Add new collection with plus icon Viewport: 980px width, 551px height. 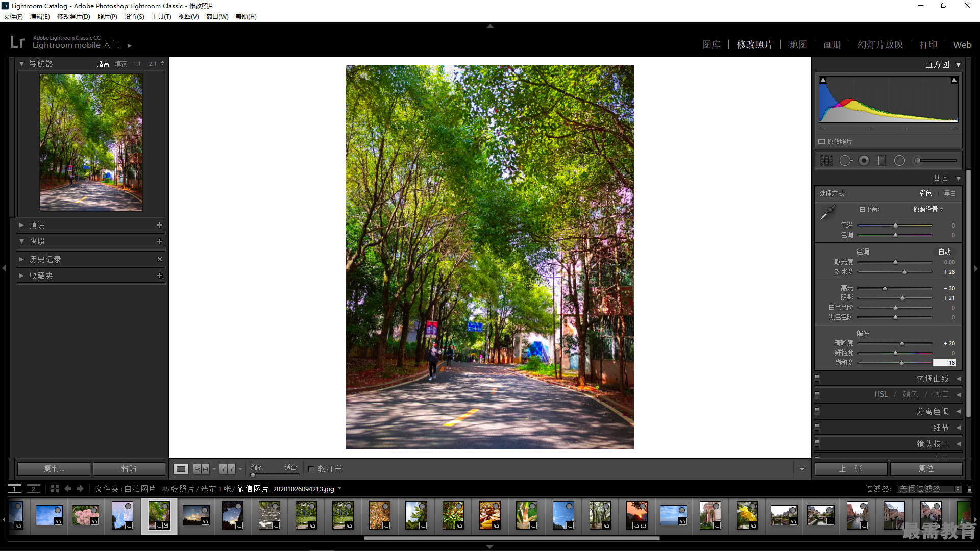(x=160, y=275)
